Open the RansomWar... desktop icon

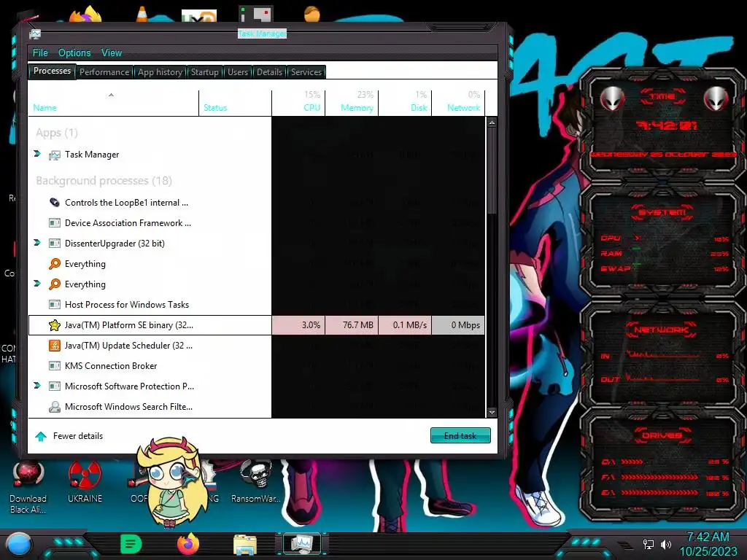256,481
